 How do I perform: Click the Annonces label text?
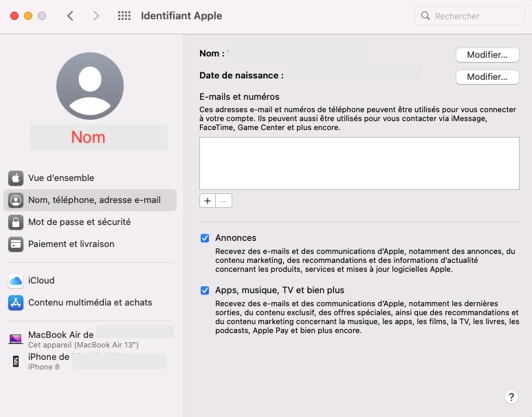pyautogui.click(x=236, y=238)
